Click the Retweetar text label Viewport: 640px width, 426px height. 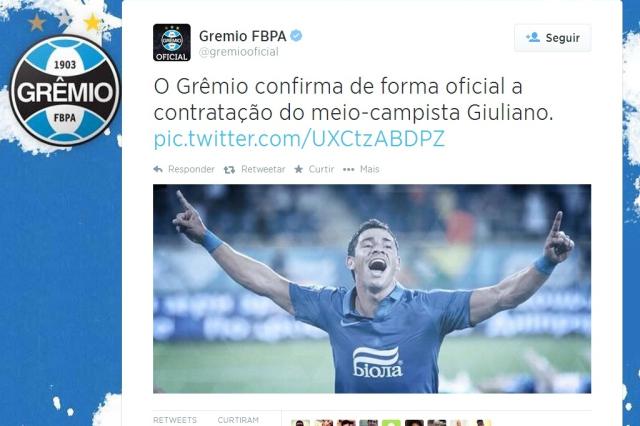263,169
